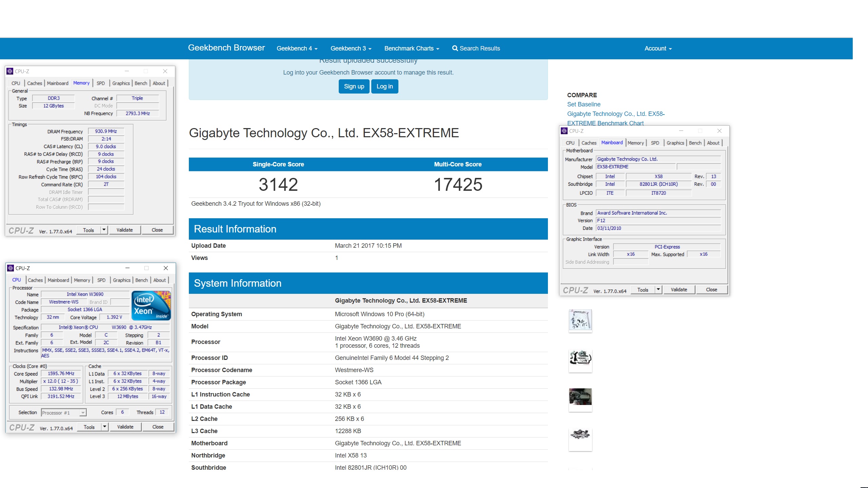The height and width of the screenshot is (488, 868).
Task: Click Validate in the Mainboard window
Action: 679,289
